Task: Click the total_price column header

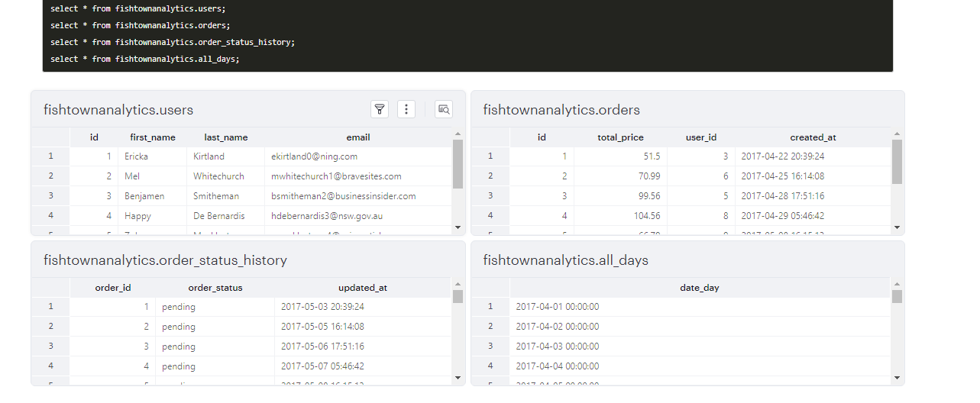Action: (x=620, y=137)
